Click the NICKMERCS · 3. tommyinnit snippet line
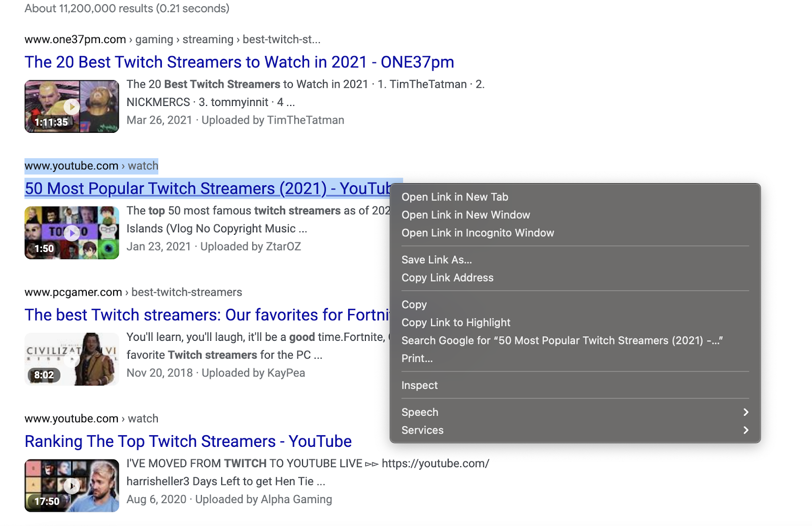This screenshot has width=812, height=526. pyautogui.click(x=211, y=102)
